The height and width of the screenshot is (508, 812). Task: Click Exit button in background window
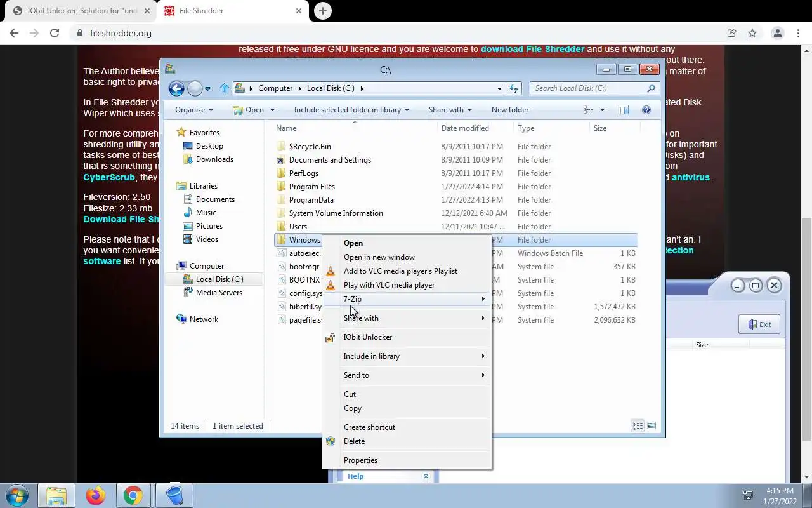point(759,324)
